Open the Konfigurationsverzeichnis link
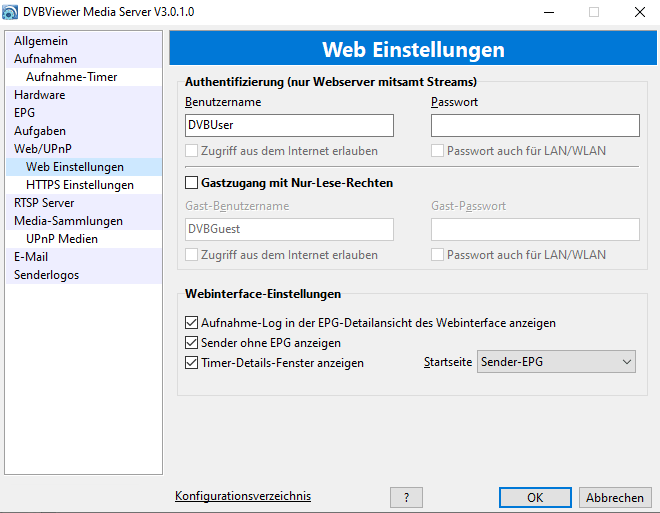 [x=243, y=496]
